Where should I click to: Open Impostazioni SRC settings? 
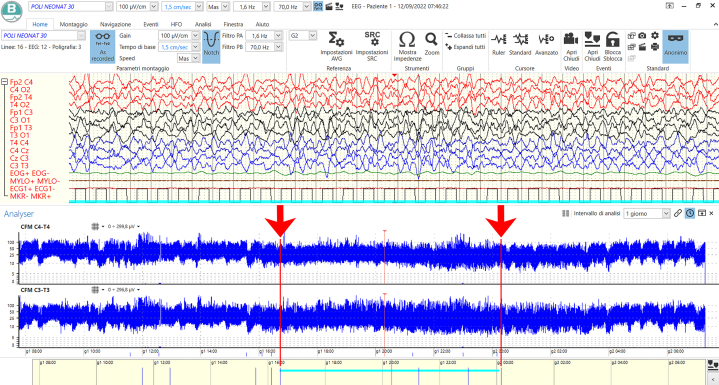click(x=372, y=46)
